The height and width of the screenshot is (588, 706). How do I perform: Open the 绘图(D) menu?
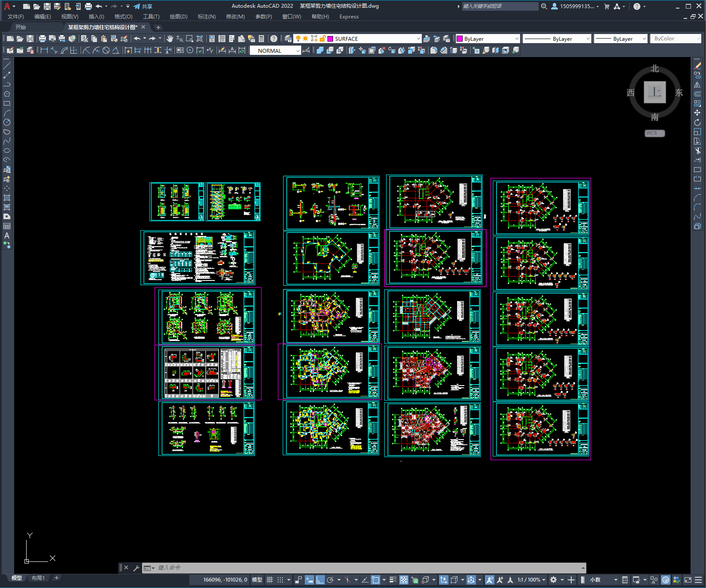pyautogui.click(x=179, y=17)
